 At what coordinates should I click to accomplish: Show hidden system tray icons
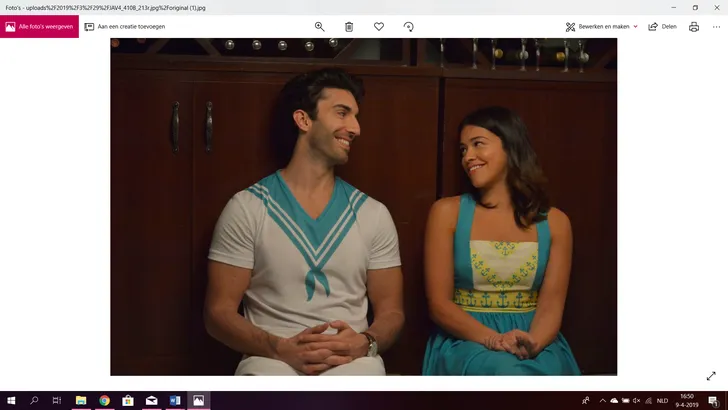(x=603, y=400)
